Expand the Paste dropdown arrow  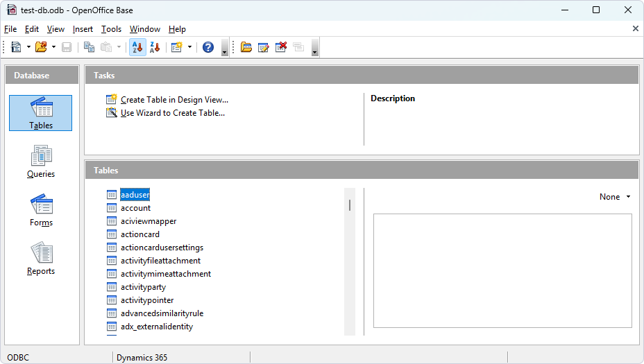click(119, 47)
